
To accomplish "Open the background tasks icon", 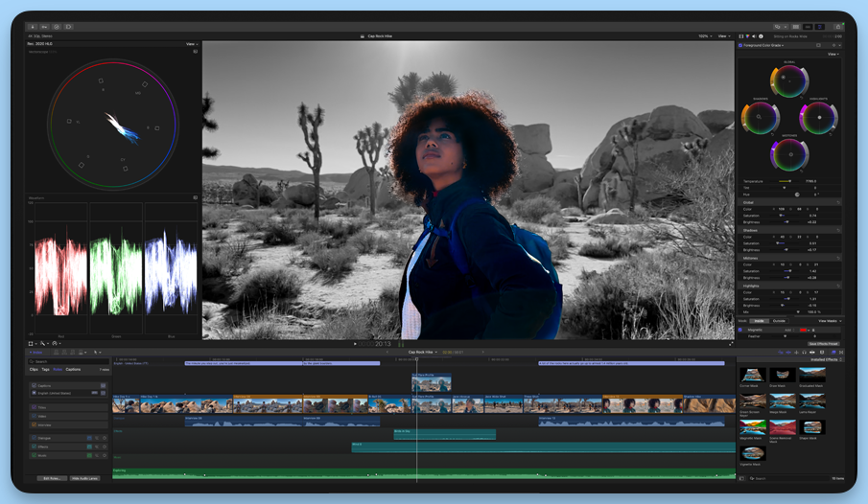I will [57, 27].
